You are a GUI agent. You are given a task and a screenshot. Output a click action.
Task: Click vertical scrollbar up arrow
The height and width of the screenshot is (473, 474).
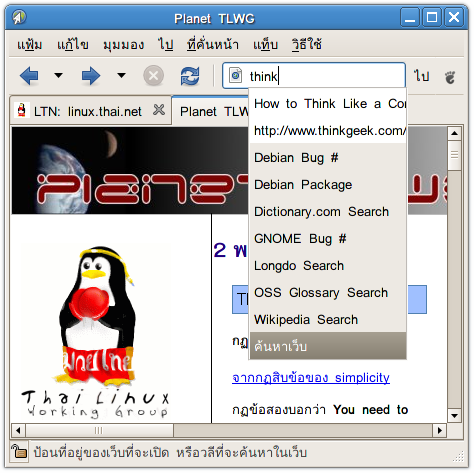pos(454,134)
